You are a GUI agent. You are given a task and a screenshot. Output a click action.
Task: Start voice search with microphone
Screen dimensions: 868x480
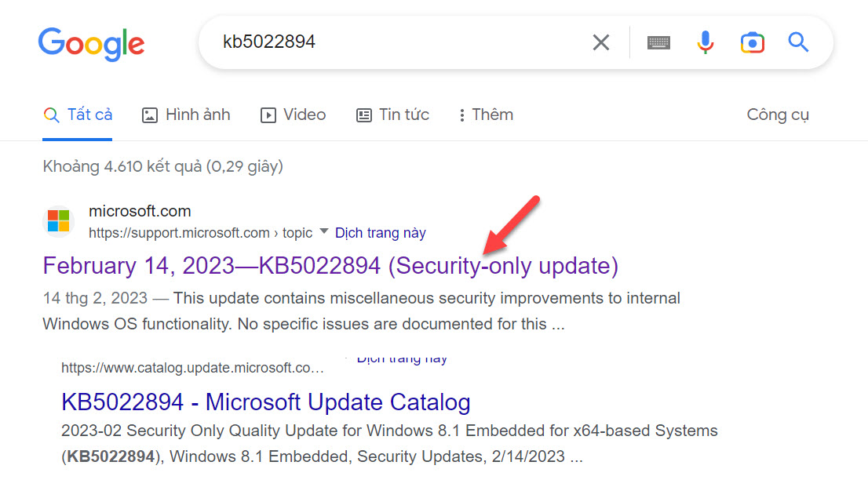(706, 42)
